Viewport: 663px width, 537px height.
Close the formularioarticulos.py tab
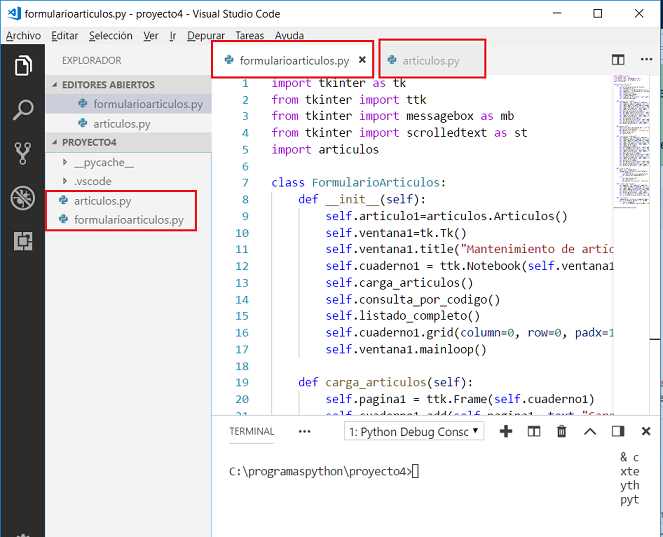click(x=362, y=60)
